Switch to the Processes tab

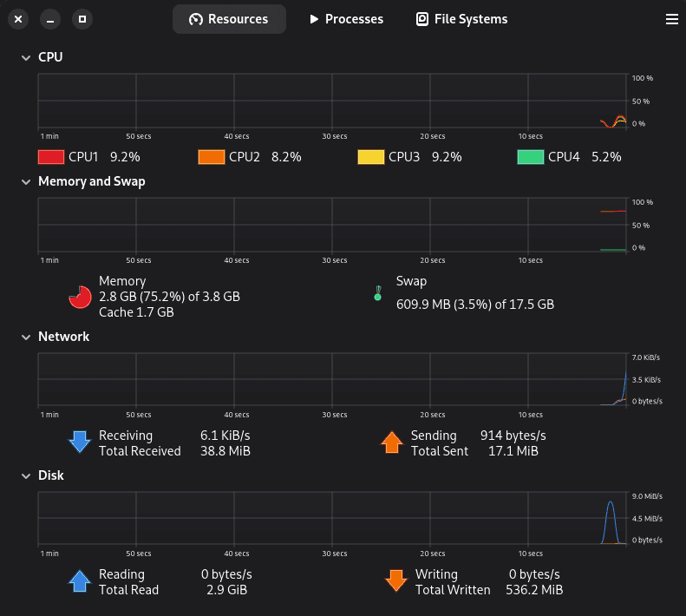[x=346, y=19]
